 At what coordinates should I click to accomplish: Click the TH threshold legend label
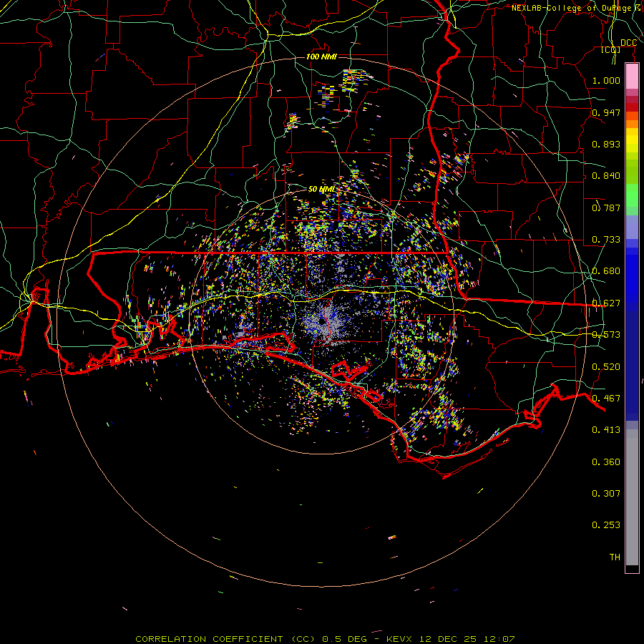tap(615, 557)
